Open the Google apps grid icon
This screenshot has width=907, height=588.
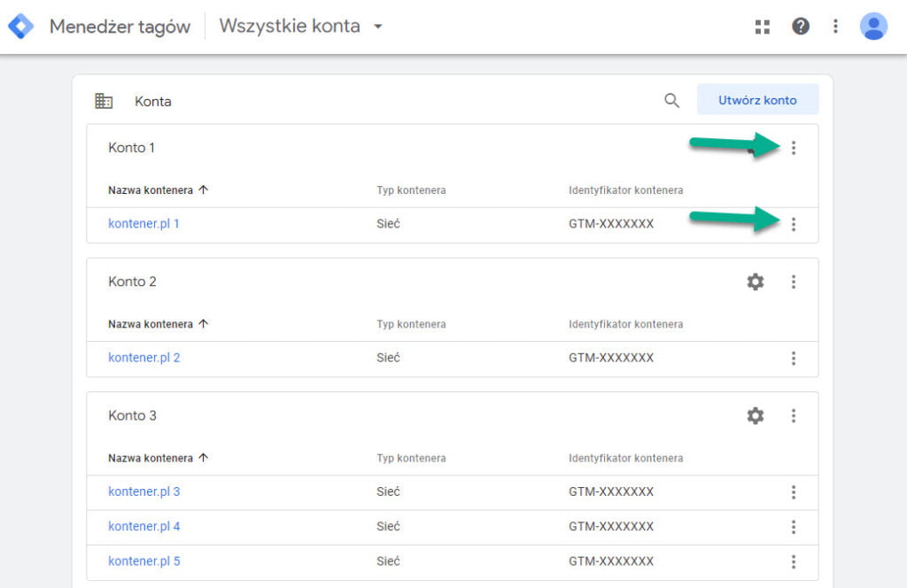[x=763, y=27]
